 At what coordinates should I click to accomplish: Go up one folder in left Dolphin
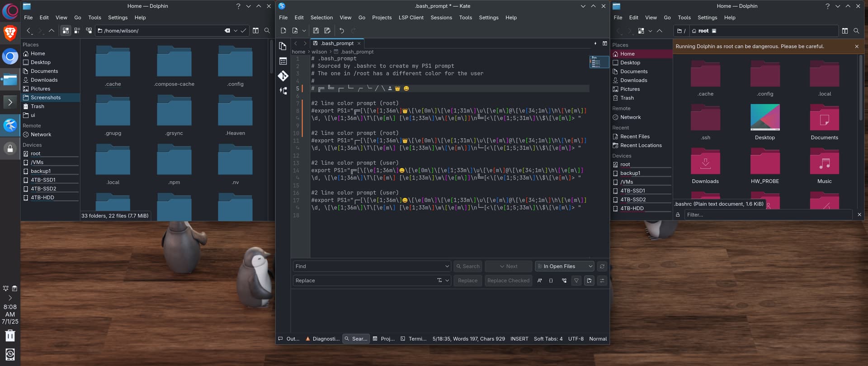coord(52,31)
